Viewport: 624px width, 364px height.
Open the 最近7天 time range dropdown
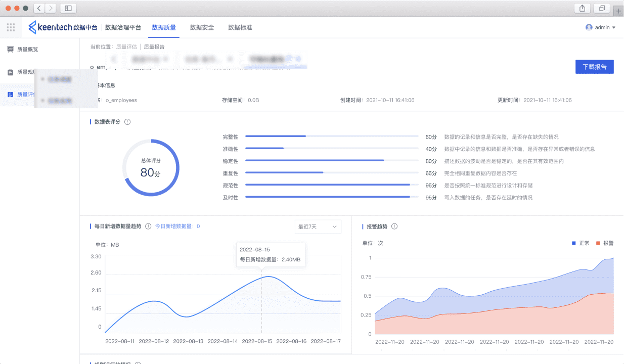(318, 227)
